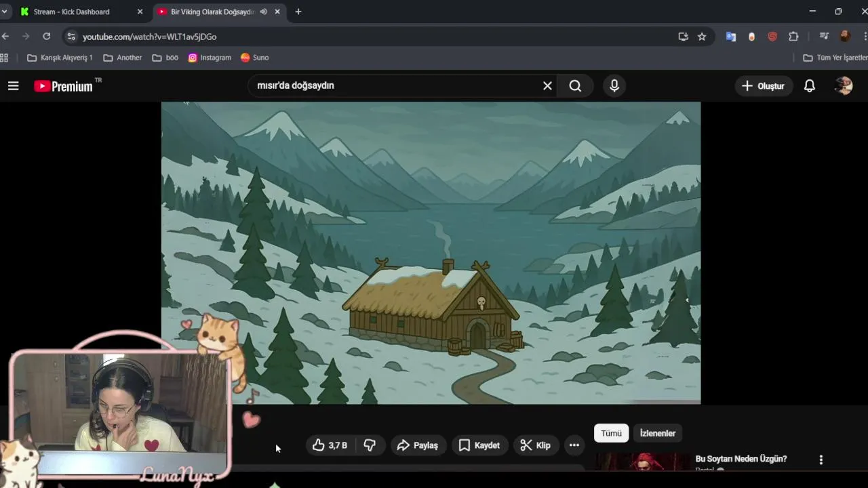Open the orange capsule extension icon

point(751,37)
